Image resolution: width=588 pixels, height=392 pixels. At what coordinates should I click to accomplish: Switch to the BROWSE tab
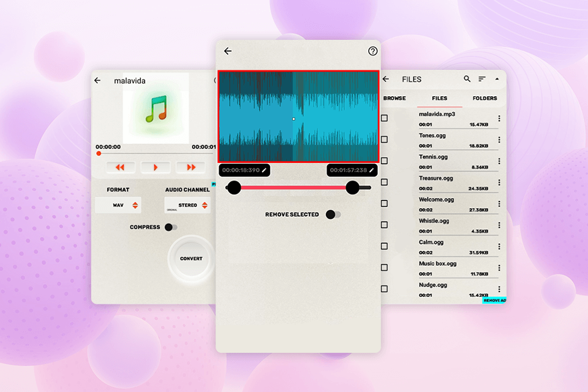coord(394,98)
